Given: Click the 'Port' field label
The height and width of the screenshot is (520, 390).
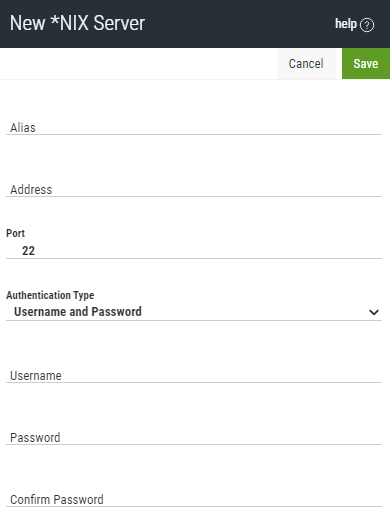Looking at the screenshot, I should pos(15,233).
